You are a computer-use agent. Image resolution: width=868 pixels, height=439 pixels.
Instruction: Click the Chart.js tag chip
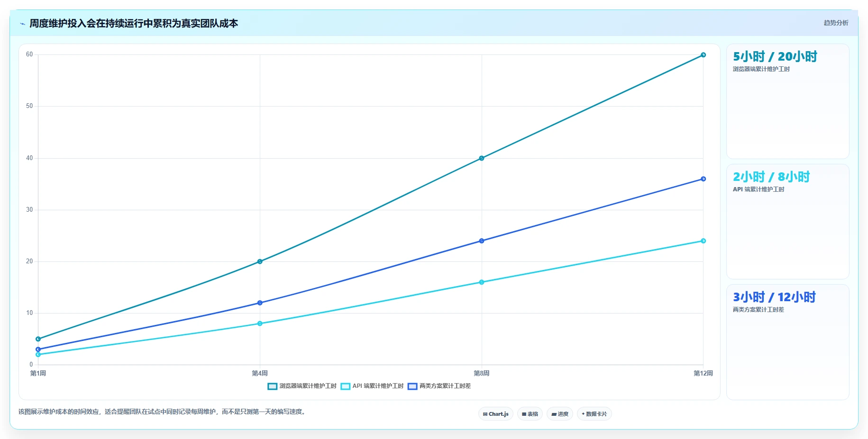coord(496,414)
